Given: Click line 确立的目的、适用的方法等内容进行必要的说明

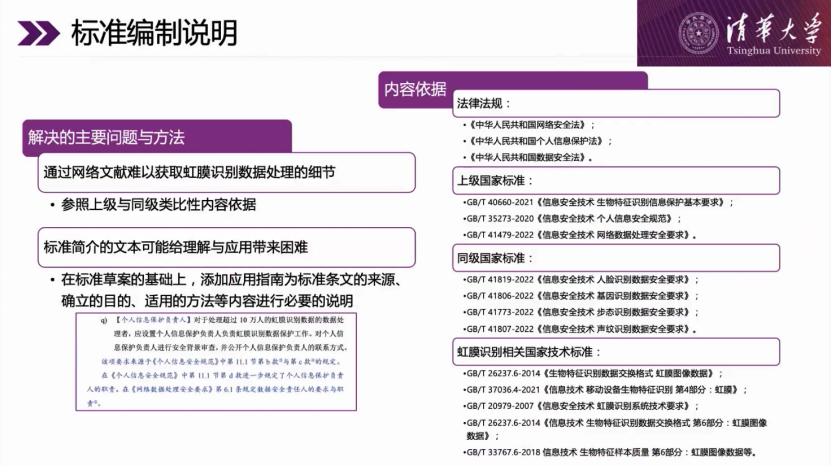Looking at the screenshot, I should pyautogui.click(x=207, y=301).
